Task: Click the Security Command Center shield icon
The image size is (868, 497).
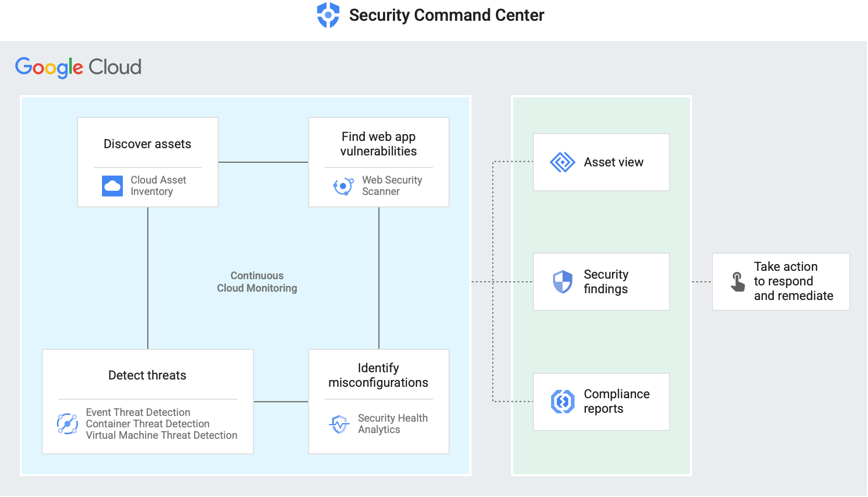Action: point(328,15)
